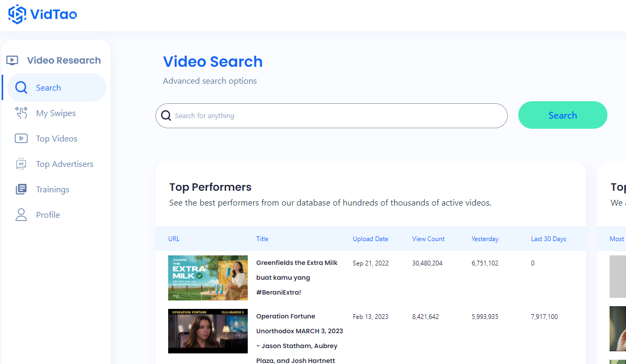Image resolution: width=626 pixels, height=364 pixels.
Task: Click the 'Greenfields the Extra Milk' video title
Action: (x=297, y=278)
